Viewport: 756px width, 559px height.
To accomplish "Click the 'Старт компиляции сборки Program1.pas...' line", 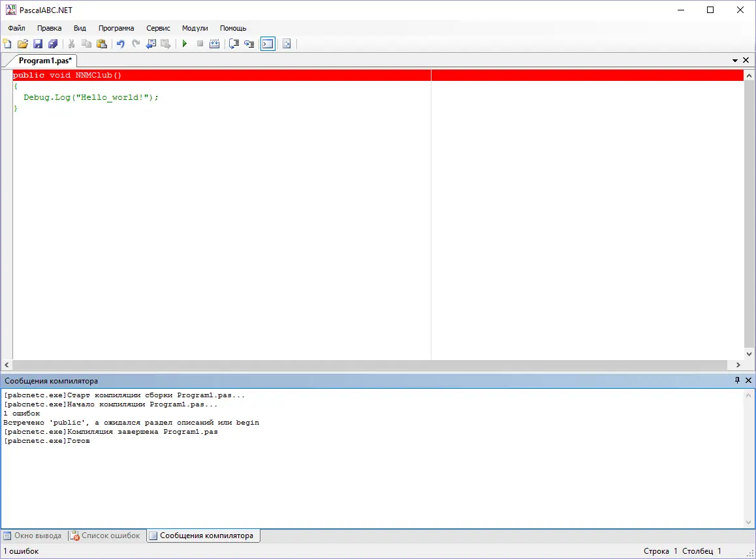I will pos(125,395).
